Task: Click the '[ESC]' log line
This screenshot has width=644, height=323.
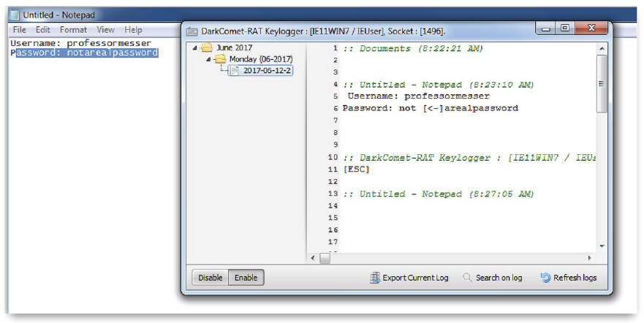Action: tap(356, 169)
